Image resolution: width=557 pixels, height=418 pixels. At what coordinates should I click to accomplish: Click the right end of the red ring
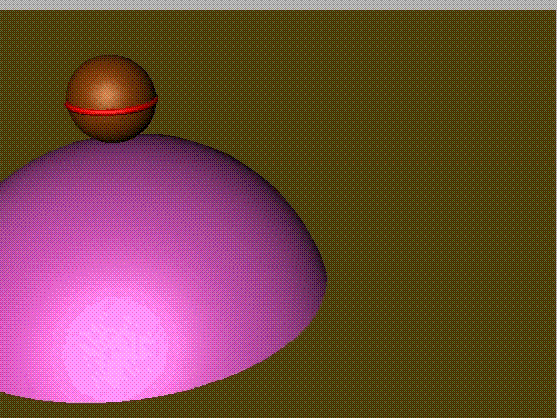(154, 101)
